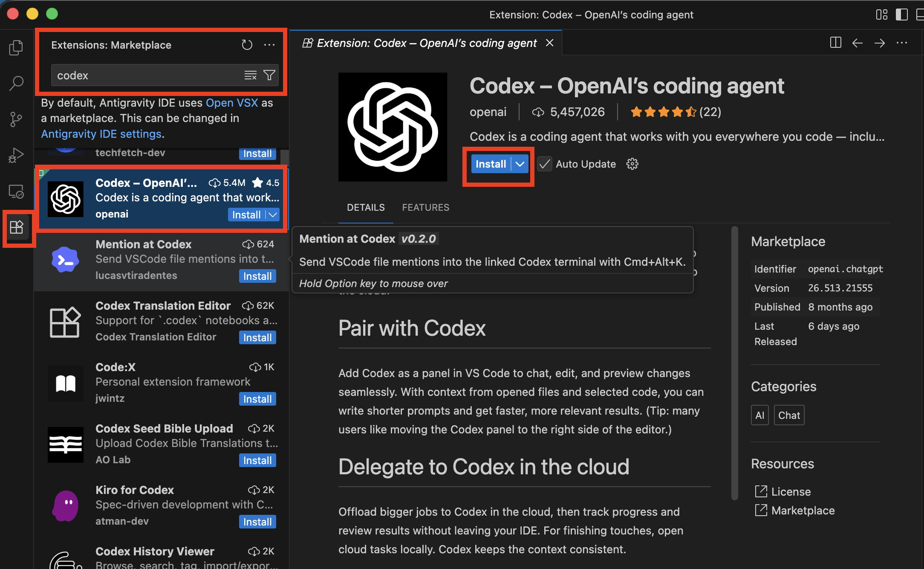
Task: Click the Kiro for Codex ghost icon
Action: (x=66, y=506)
